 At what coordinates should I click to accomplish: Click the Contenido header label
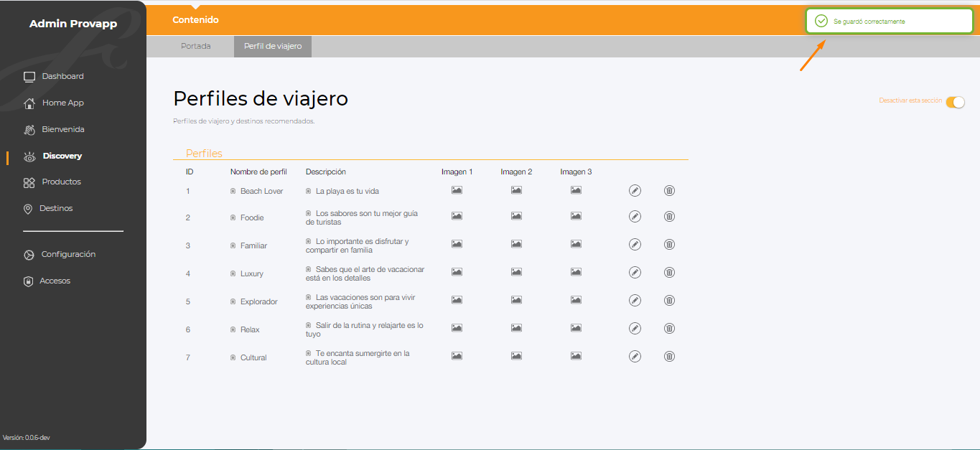pyautogui.click(x=195, y=20)
